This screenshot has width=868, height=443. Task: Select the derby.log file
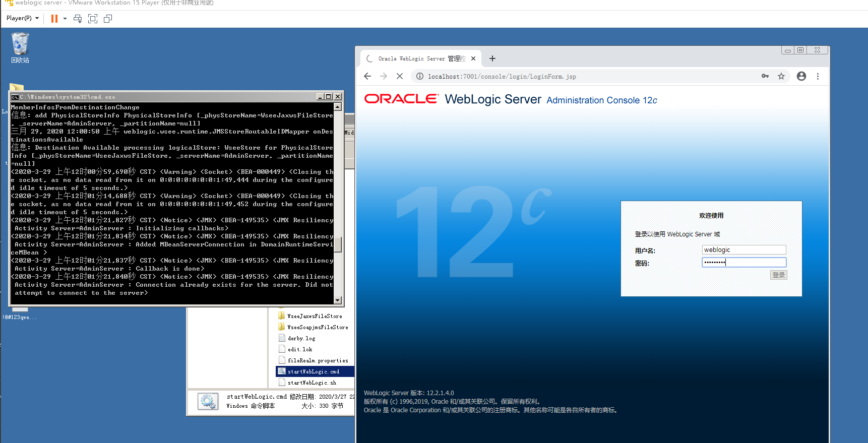point(301,338)
